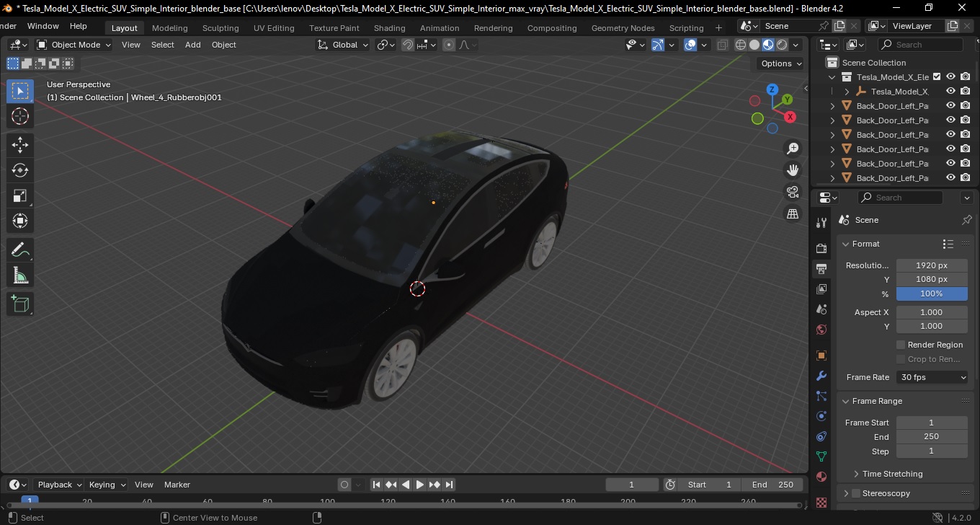
Task: Open Modifiers properties tab
Action: [821, 376]
